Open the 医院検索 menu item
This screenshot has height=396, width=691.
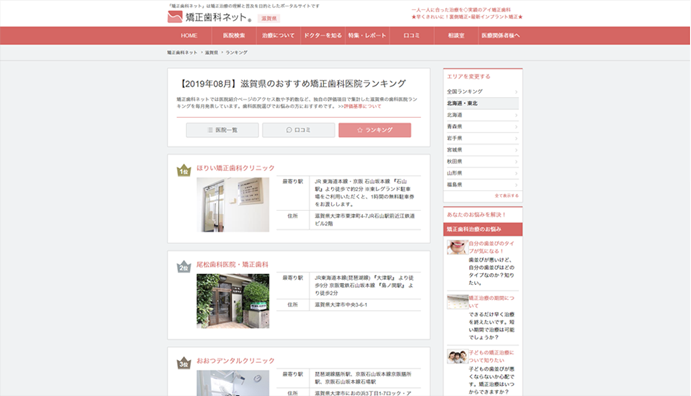(x=234, y=36)
